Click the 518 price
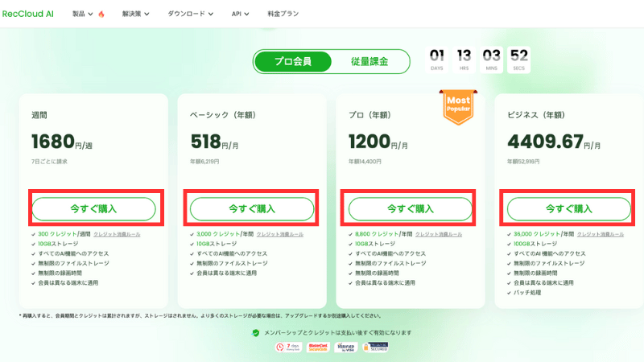 point(206,142)
